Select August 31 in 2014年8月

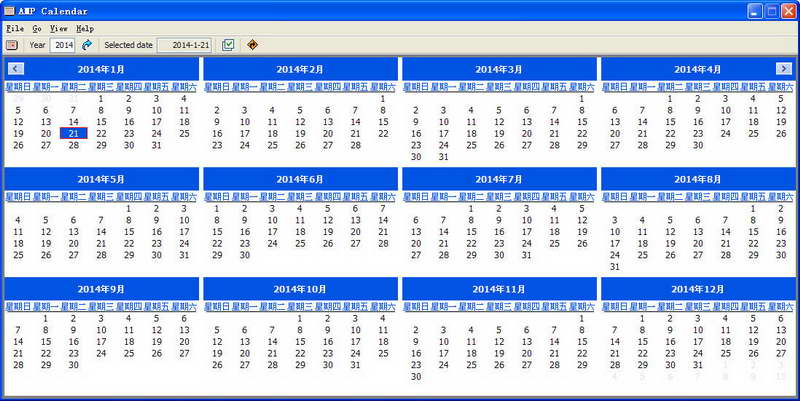(x=615, y=267)
